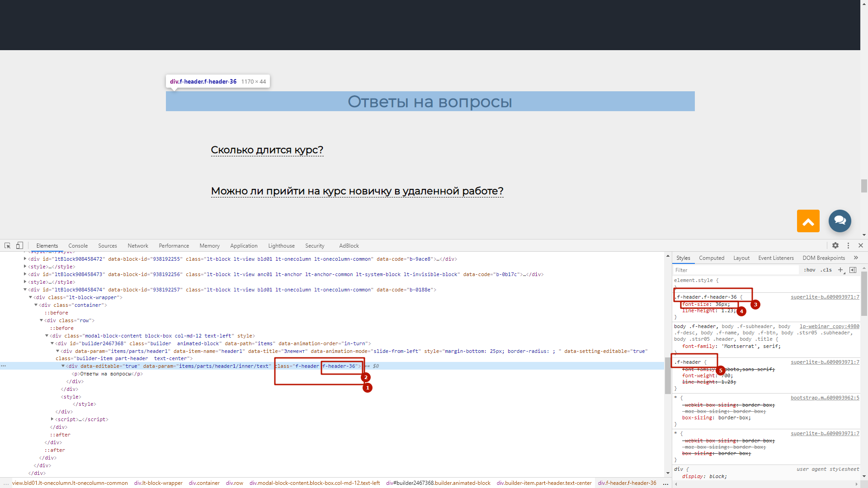Activate the inspect element picker icon

(8, 245)
